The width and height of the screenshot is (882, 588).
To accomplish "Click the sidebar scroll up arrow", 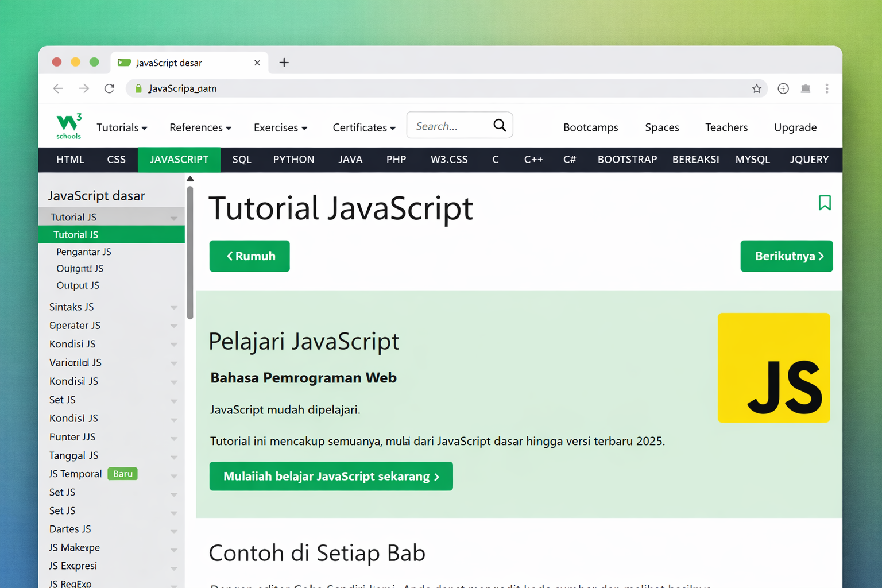I will [190, 179].
